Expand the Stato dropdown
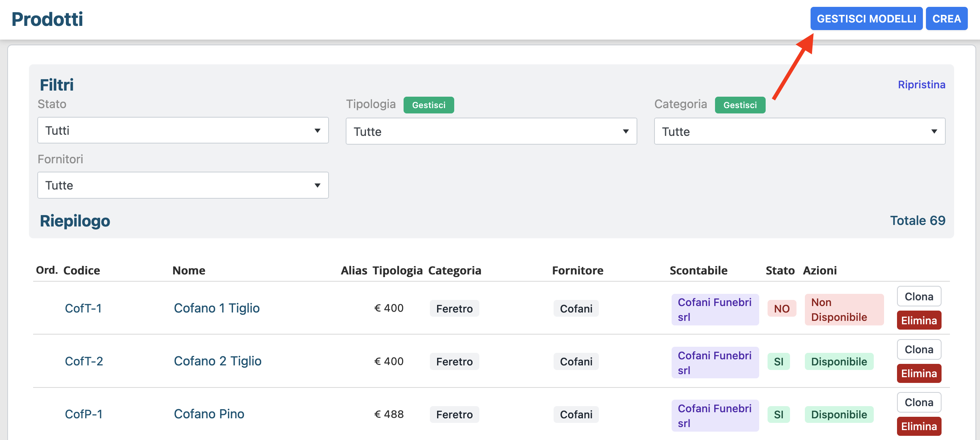The height and width of the screenshot is (440, 980). [183, 131]
